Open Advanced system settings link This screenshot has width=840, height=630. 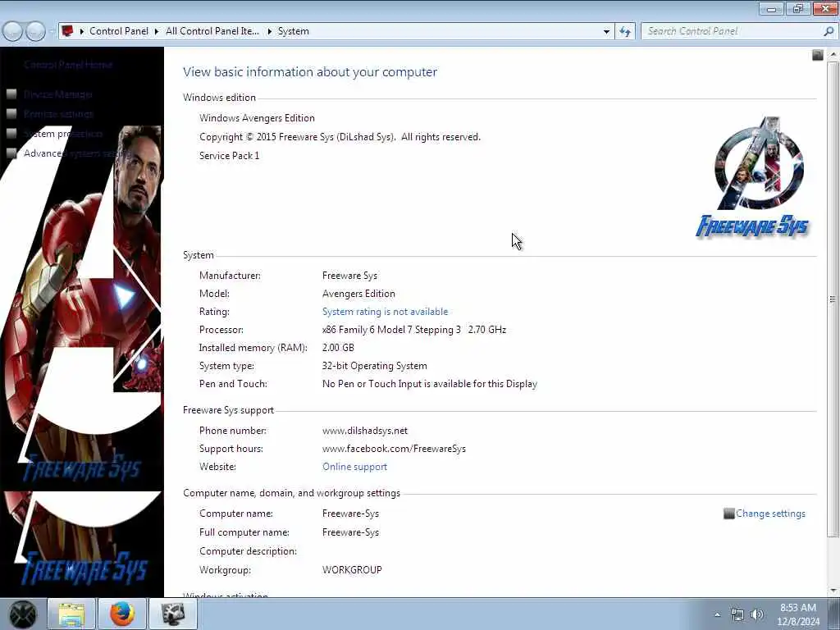(76, 153)
